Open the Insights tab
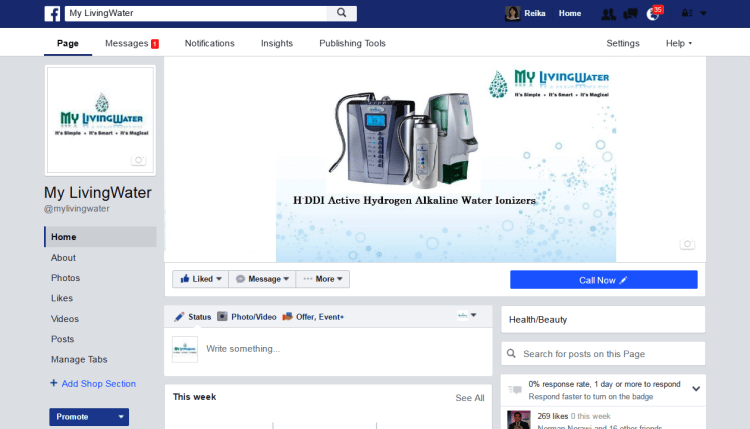This screenshot has height=429, width=750. pos(276,43)
